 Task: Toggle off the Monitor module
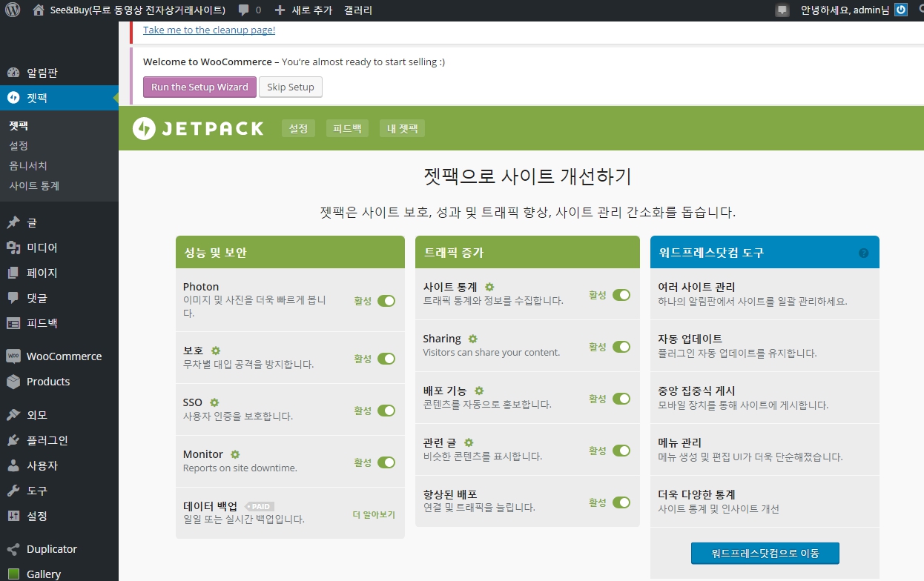(x=386, y=462)
